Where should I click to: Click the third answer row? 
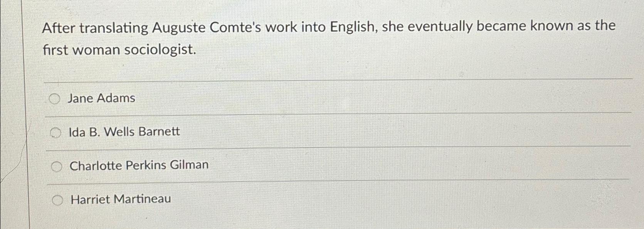click(270, 165)
